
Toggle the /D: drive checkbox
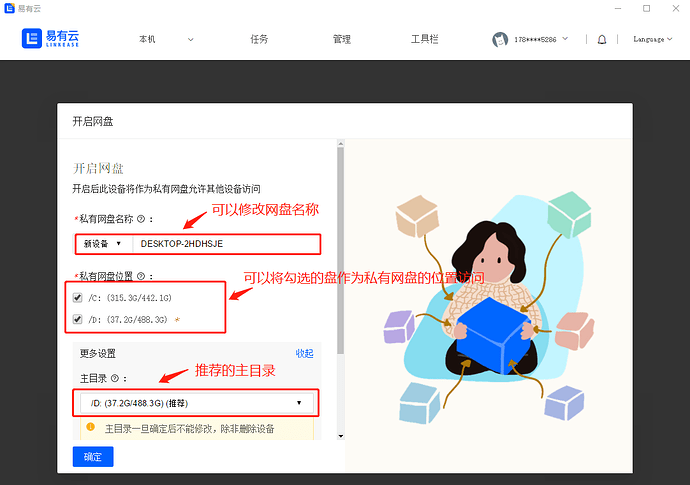click(78, 320)
